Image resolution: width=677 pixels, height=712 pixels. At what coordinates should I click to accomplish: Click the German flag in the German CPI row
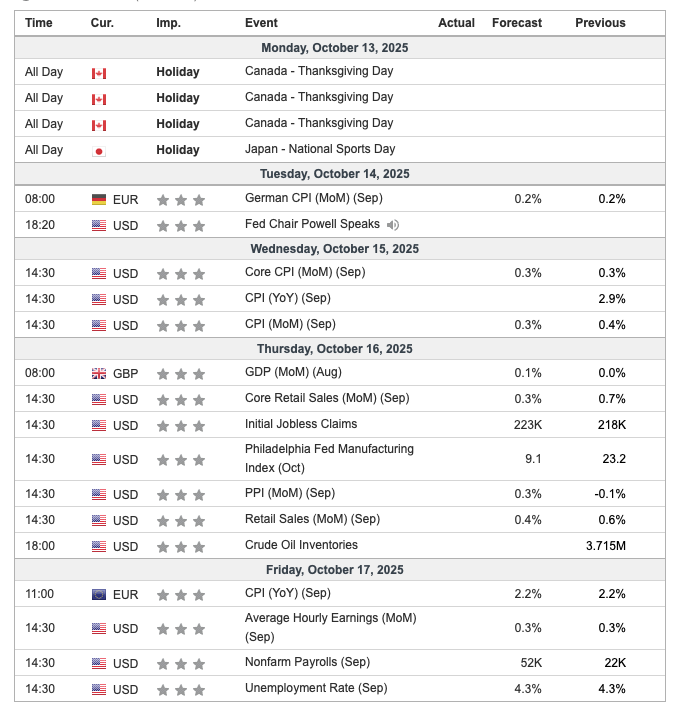click(98, 200)
